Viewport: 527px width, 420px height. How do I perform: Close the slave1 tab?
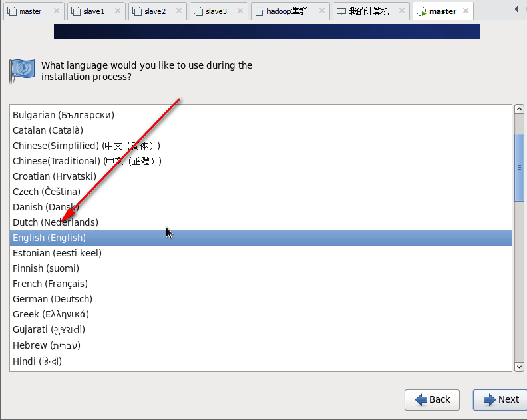click(x=118, y=11)
